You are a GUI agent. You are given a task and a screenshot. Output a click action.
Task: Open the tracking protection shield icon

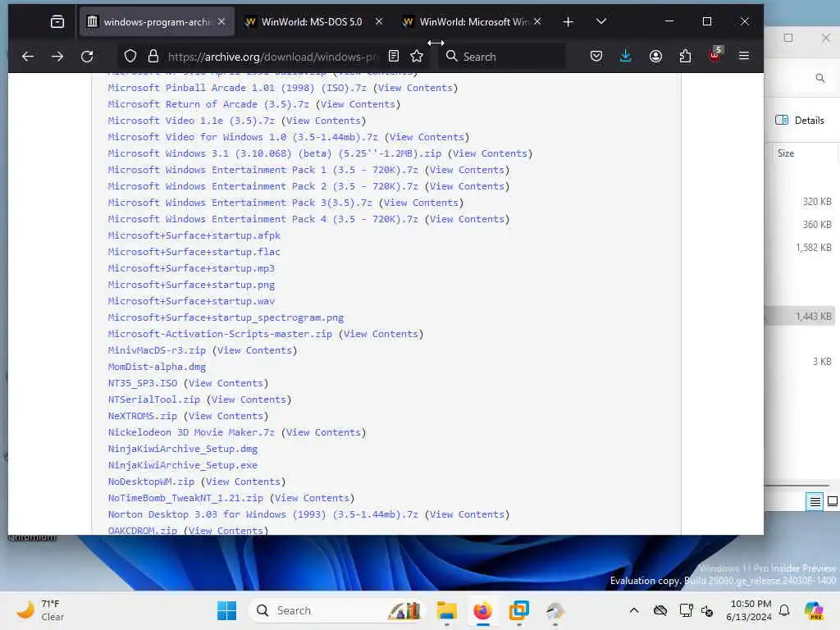130,57
